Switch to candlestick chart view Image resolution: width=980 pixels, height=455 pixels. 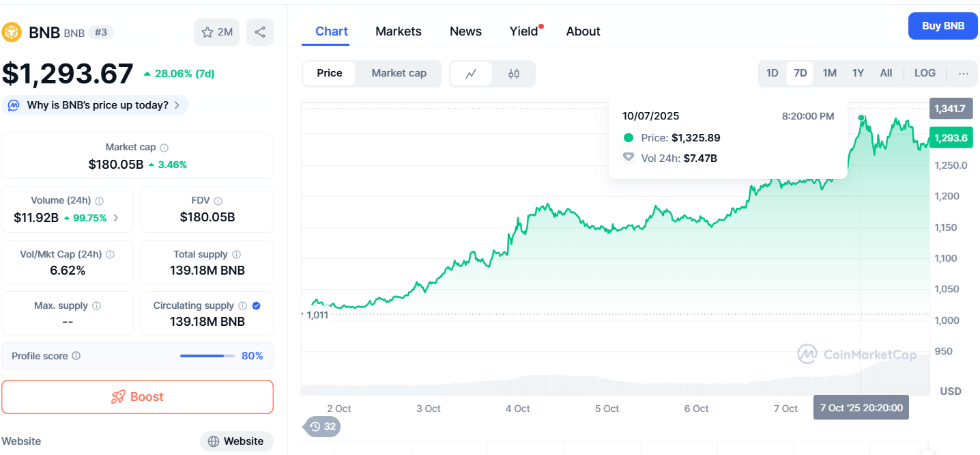tap(513, 74)
